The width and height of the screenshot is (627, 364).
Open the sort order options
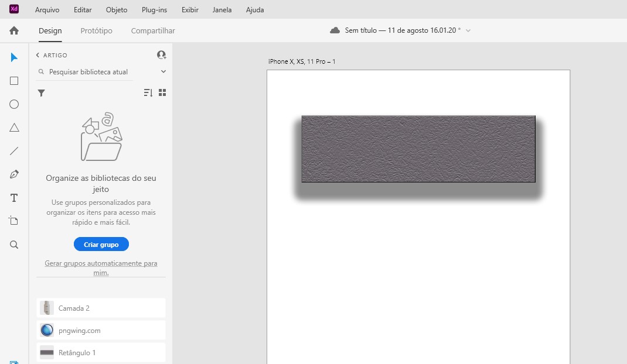click(x=148, y=92)
